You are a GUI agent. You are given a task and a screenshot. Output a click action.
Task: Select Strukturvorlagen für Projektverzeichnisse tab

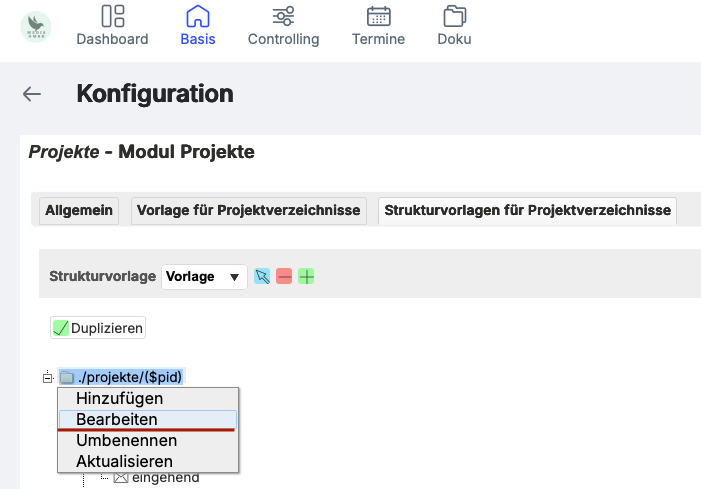pyautogui.click(x=527, y=211)
